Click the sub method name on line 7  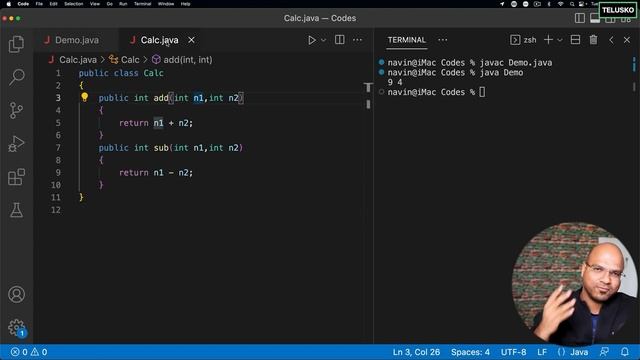(x=161, y=148)
